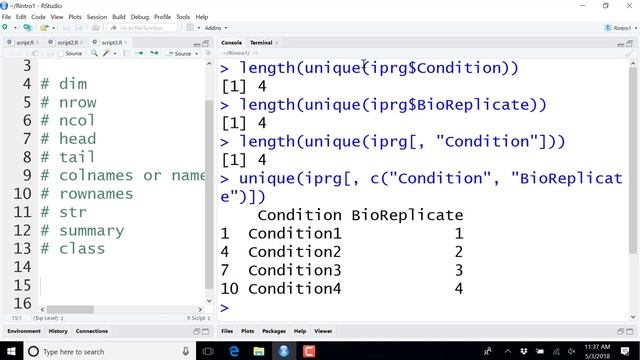Click the code tools magic wand icon
The width and height of the screenshot is (640, 360).
[106, 53]
